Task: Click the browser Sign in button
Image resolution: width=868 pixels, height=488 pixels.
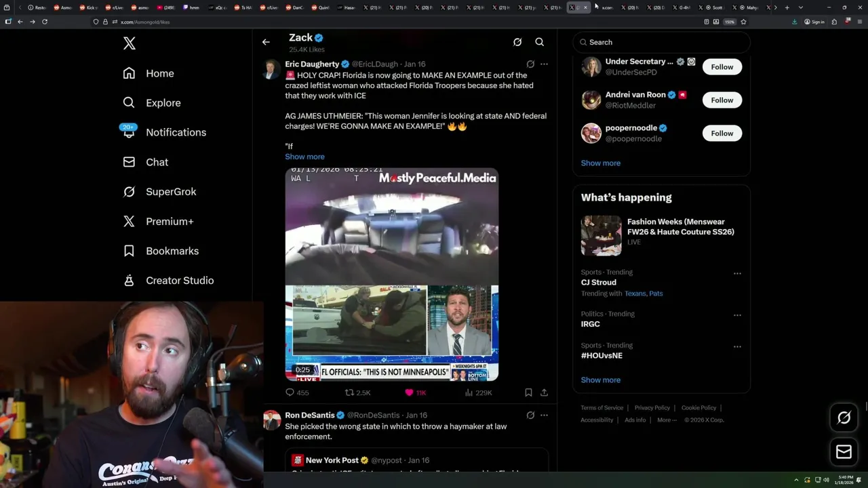Action: click(814, 22)
